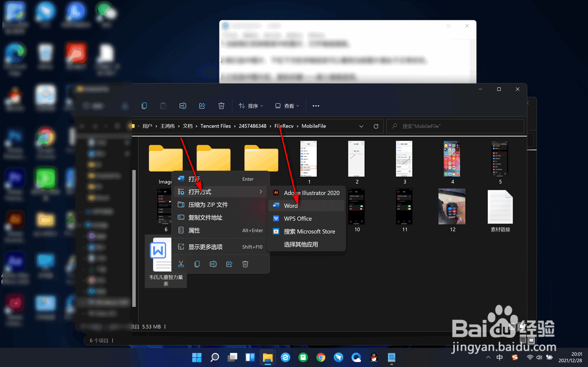Expand the 排序 sort dropdown
This screenshot has width=588, height=367.
[251, 106]
